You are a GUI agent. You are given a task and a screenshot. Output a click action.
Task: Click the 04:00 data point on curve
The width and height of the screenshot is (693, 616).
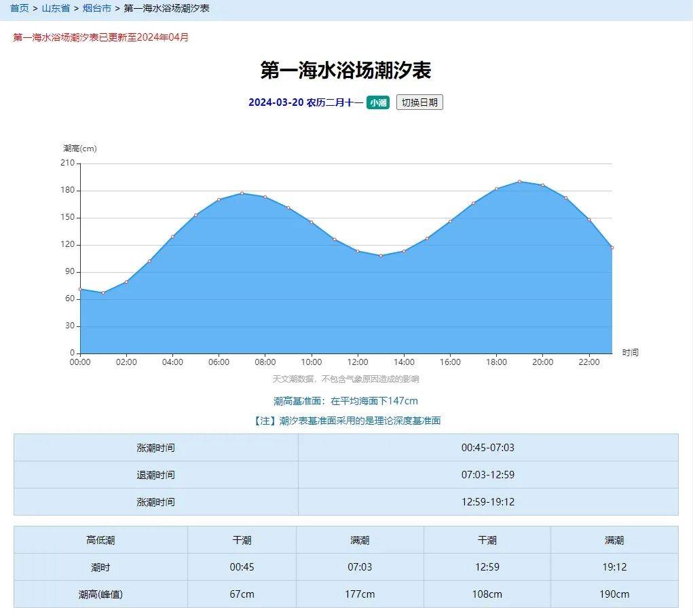[172, 237]
